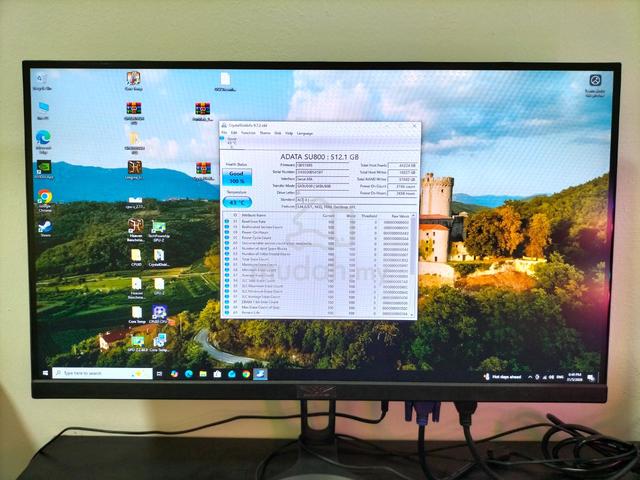Select the CPUID folder desktop icon
Screen dimensions: 640x480
click(x=136, y=258)
